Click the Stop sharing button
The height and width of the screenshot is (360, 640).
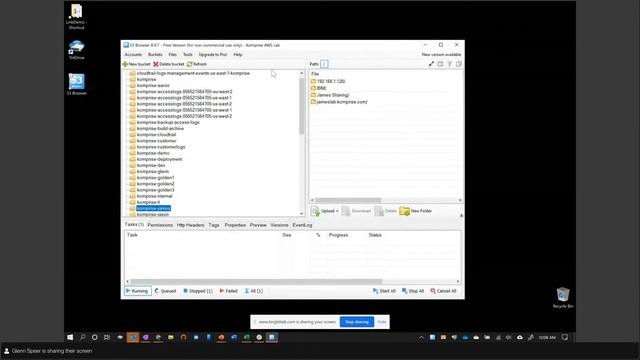357,322
